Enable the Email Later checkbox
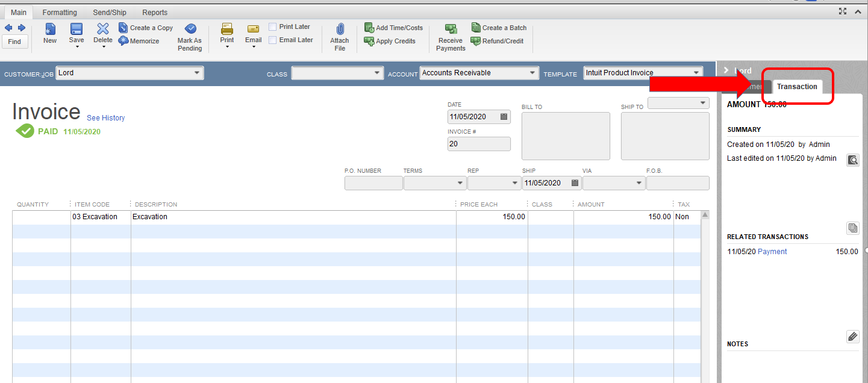Image resolution: width=868 pixels, height=383 pixels. 273,40
